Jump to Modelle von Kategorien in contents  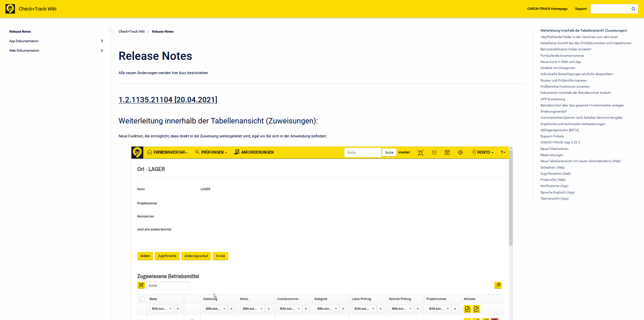[x=558, y=68]
